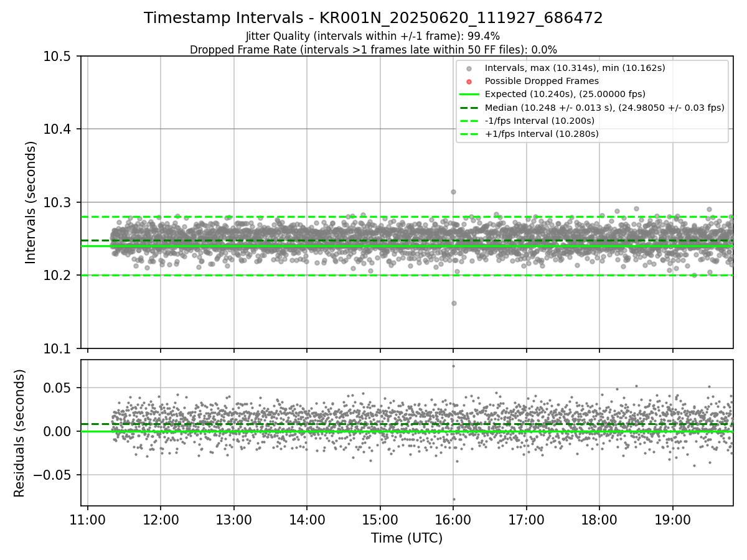747x560 pixels.
Task: Select the 18:00 time tick label
Action: (599, 519)
